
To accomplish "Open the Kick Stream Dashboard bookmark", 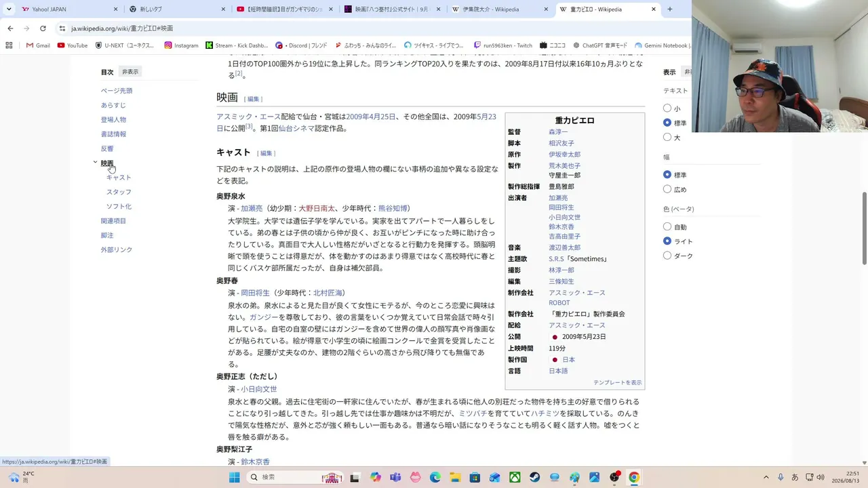I will point(237,45).
